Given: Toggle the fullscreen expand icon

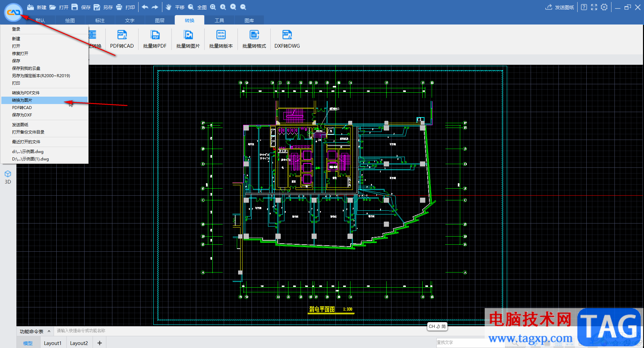Looking at the screenshot, I should 594,7.
